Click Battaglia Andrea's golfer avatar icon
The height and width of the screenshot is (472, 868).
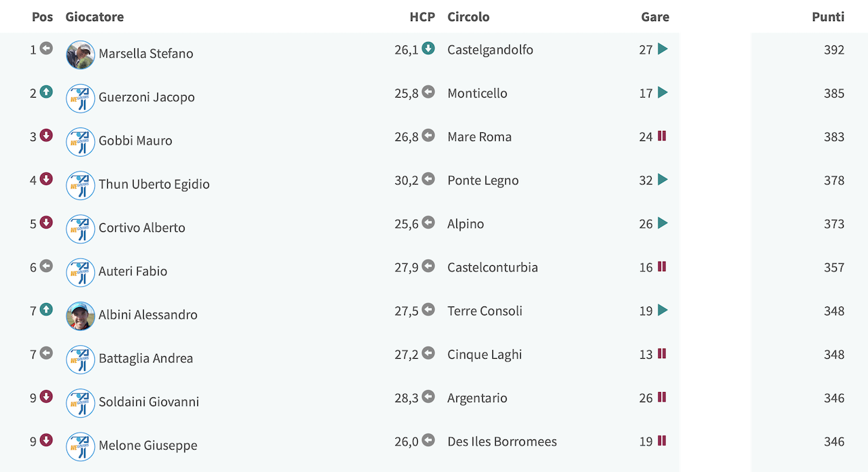[x=81, y=359]
